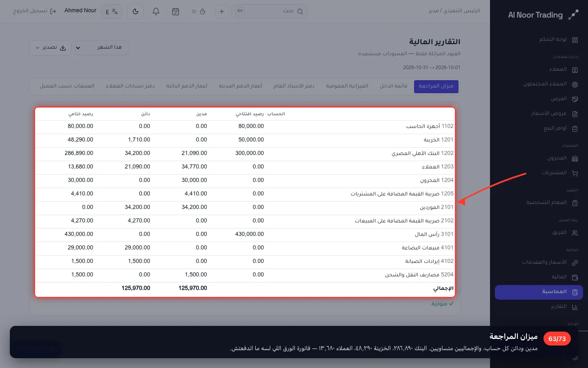Open the dashboard icon in the sidebar
This screenshot has width=588, height=368.
click(x=575, y=40)
